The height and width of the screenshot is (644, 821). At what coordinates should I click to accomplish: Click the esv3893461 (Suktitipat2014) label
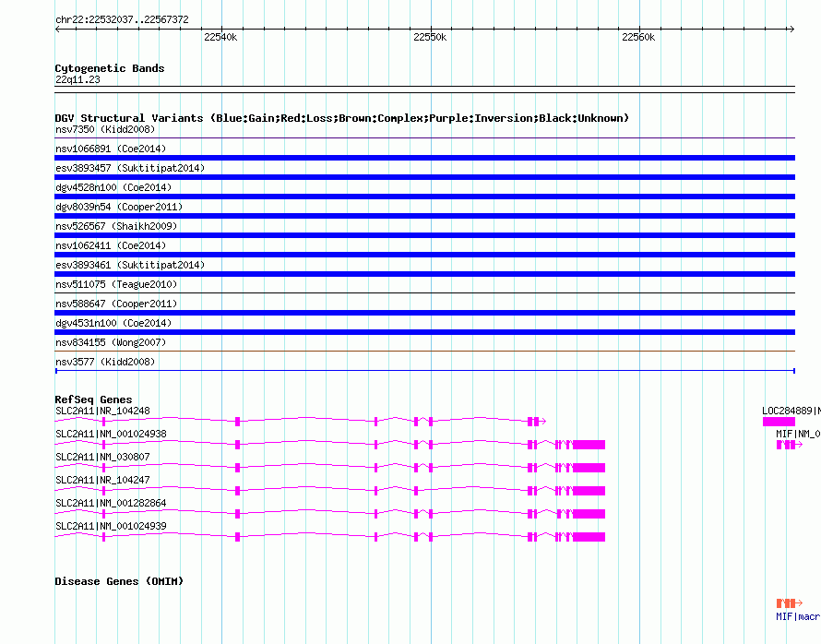(x=130, y=265)
